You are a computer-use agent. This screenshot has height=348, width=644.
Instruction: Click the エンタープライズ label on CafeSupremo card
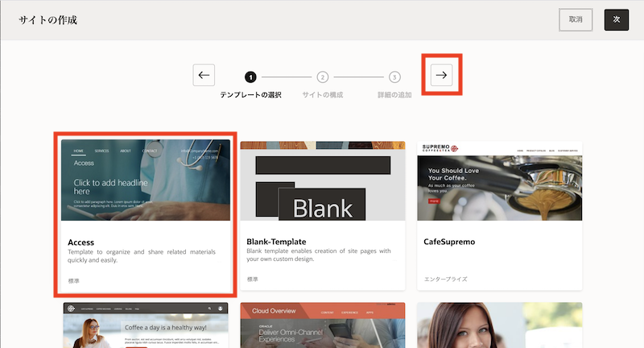(x=445, y=280)
